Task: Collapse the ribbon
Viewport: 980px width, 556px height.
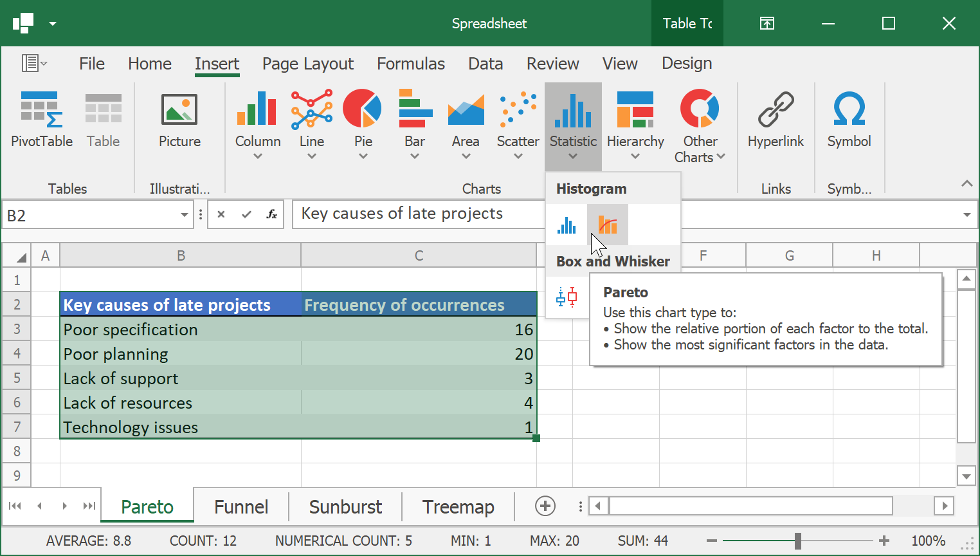Action: pyautogui.click(x=966, y=184)
